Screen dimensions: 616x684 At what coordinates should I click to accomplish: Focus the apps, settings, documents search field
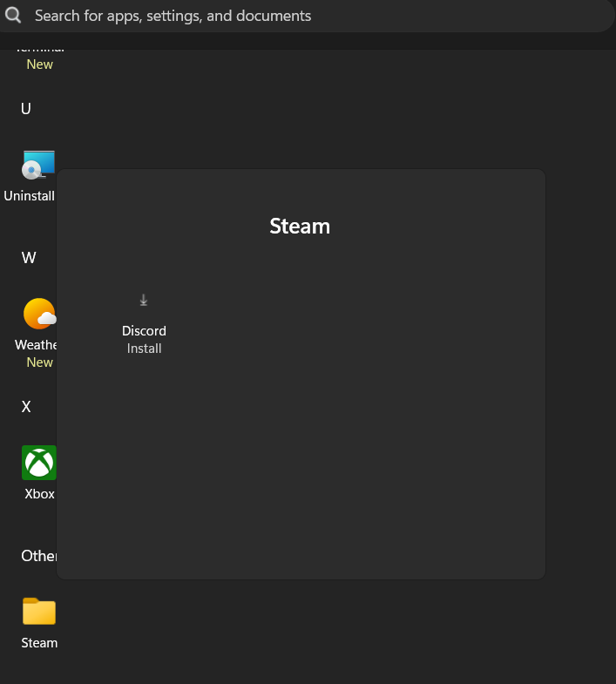305,16
